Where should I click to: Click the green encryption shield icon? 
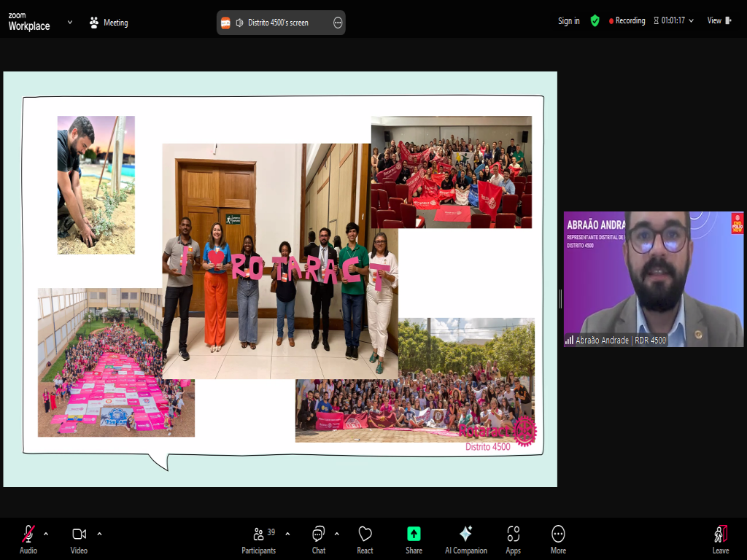[595, 21]
